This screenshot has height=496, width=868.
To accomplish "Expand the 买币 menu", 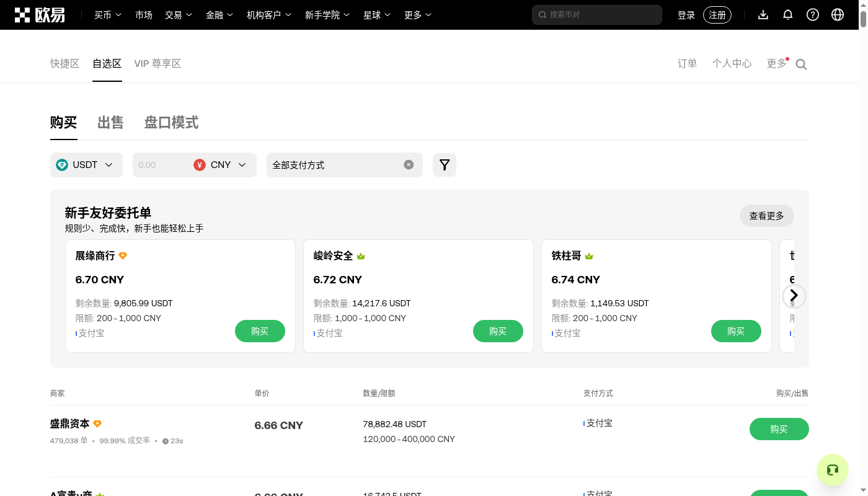I will pos(108,15).
